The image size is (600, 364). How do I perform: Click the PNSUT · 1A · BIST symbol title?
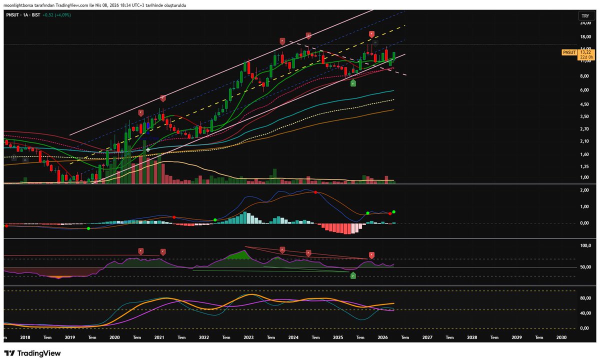point(22,15)
